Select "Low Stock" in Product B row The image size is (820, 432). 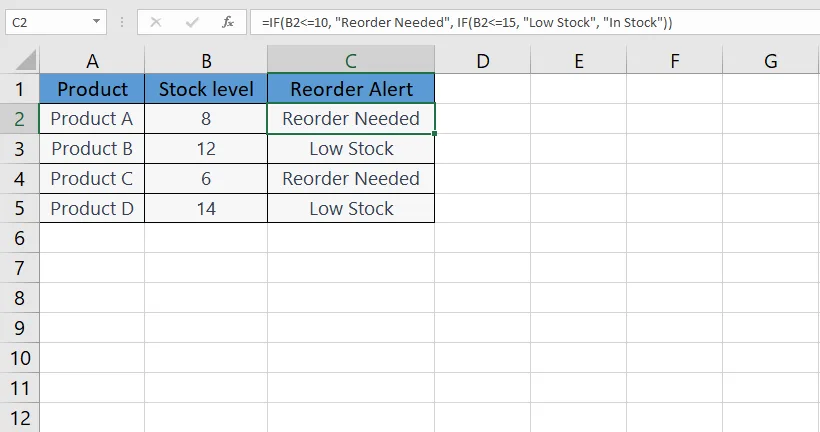click(x=351, y=149)
